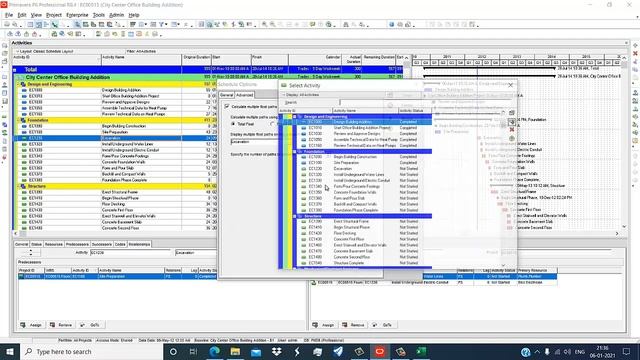This screenshot has width=640, height=360.
Task: Click the red X icon in Select Activity
Action: pyautogui.click(x=512, y=130)
